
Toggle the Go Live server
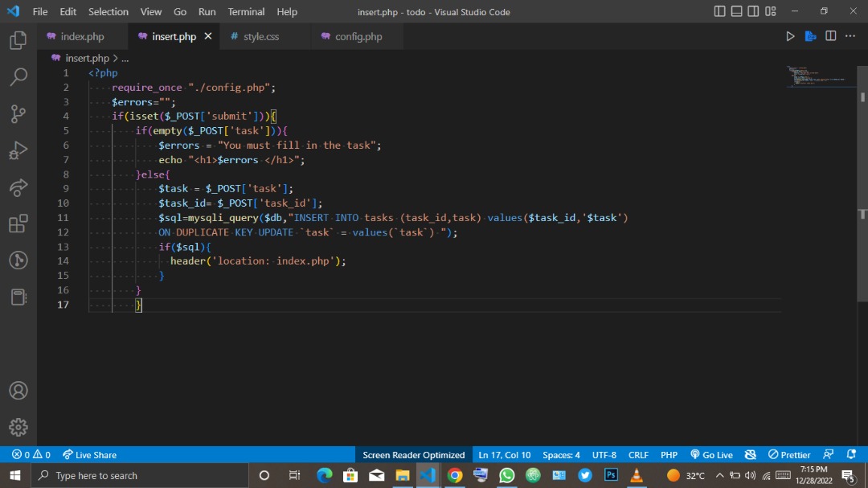click(711, 454)
